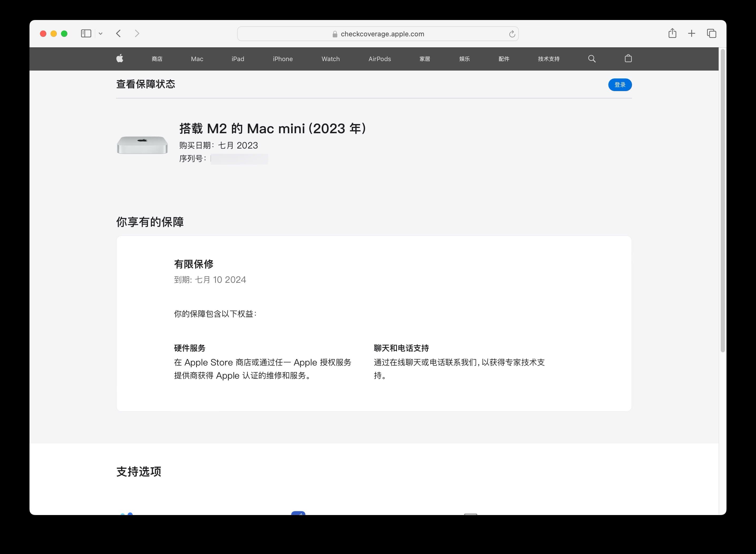756x554 pixels.
Task: Reload the page using refresh icon
Action: [512, 34]
